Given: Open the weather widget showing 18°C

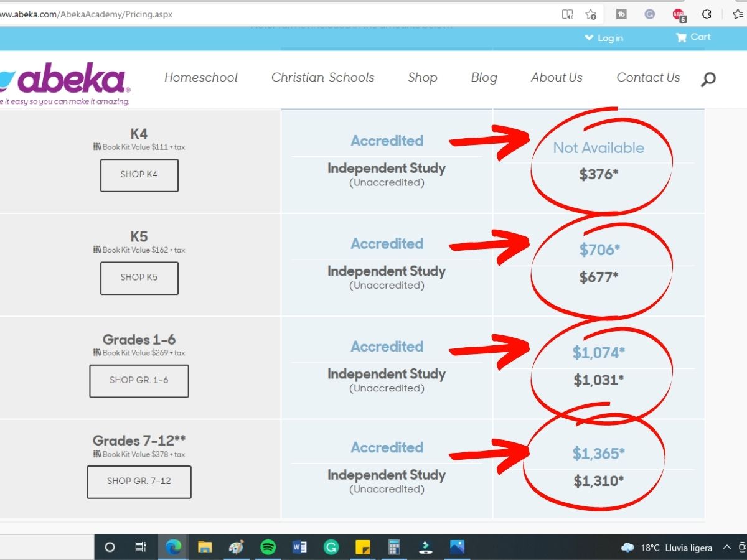Looking at the screenshot, I should pos(667,548).
